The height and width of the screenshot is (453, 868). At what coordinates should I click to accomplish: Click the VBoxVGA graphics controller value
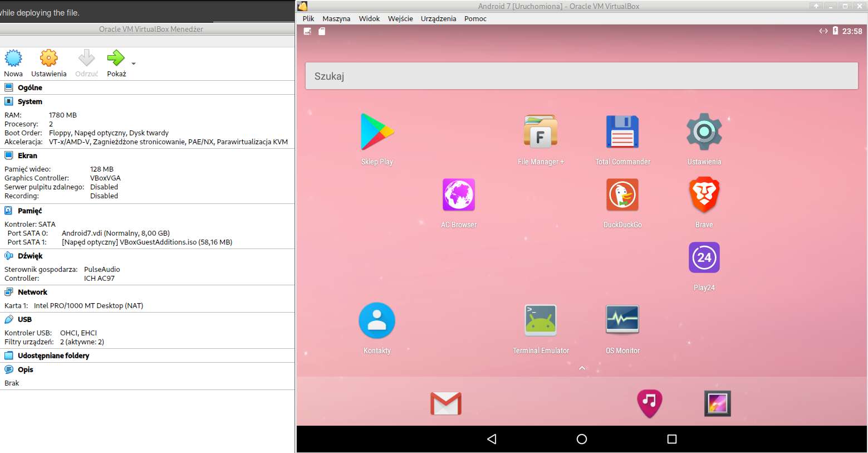[x=105, y=178]
